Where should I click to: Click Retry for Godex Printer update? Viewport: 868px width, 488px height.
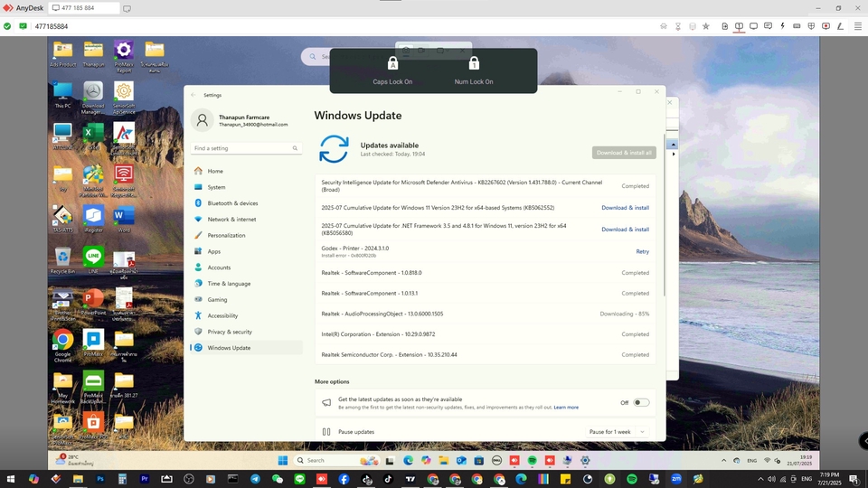[x=642, y=251]
